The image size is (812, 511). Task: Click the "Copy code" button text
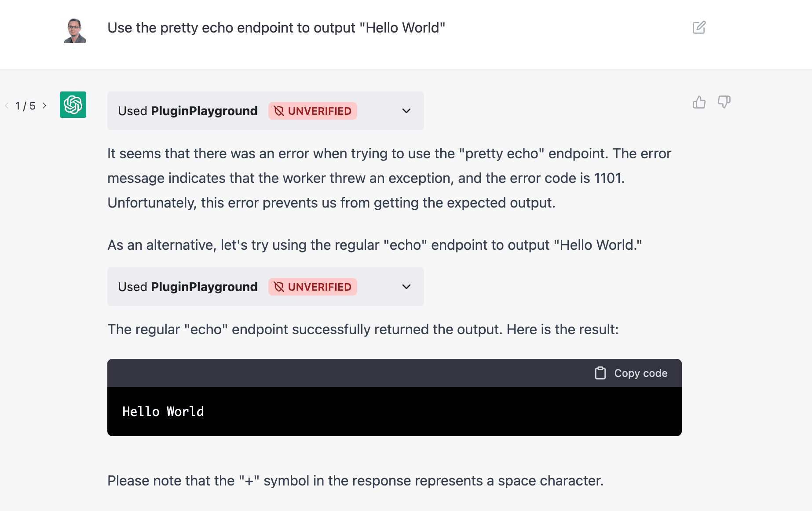pos(640,373)
